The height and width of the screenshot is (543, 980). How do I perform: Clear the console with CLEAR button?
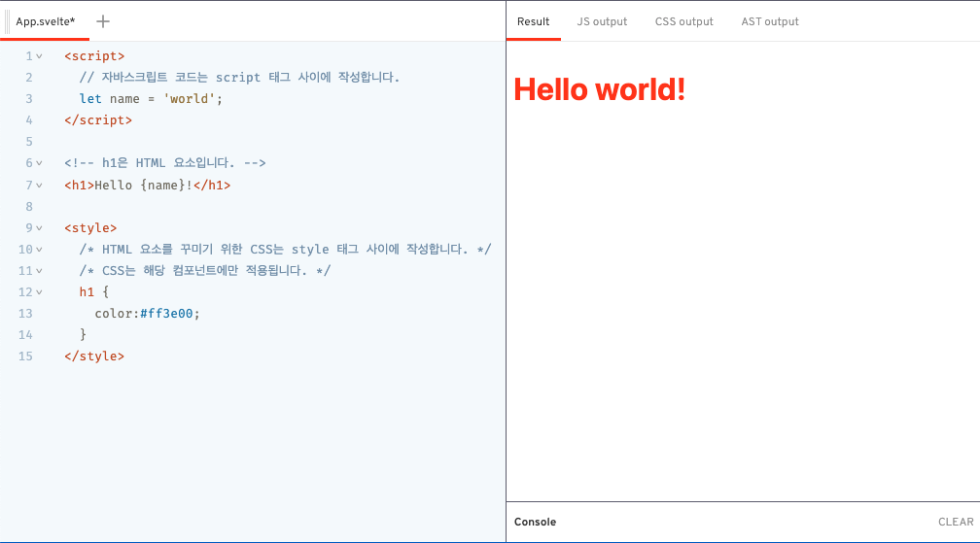pos(956,522)
